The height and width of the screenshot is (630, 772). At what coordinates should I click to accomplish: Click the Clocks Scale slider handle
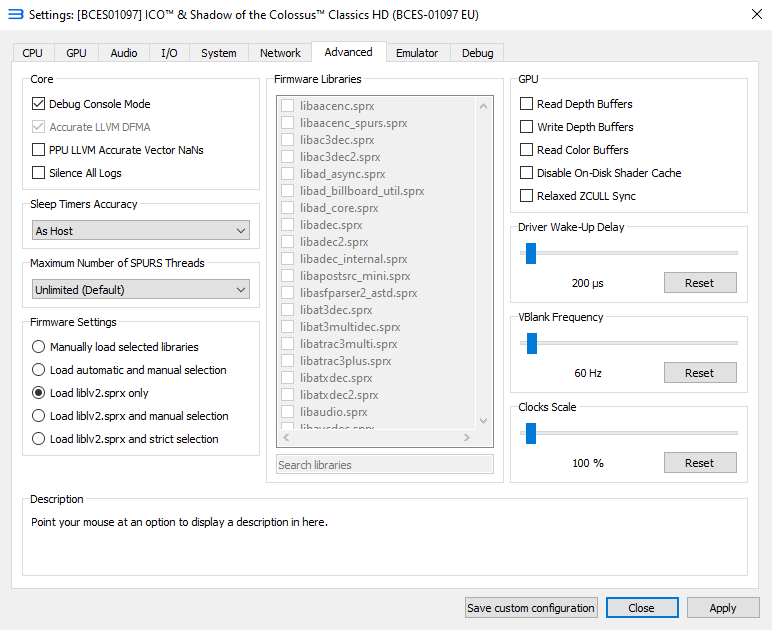[x=531, y=433]
